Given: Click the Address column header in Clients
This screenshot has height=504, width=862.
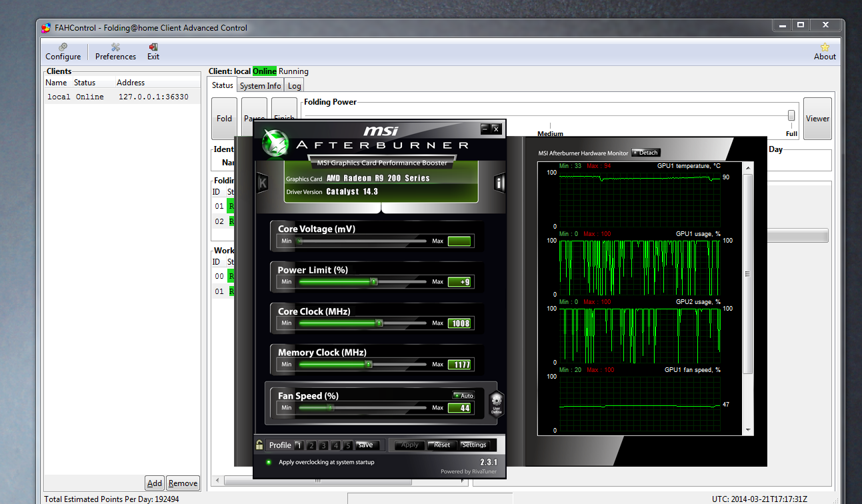Looking at the screenshot, I should click(131, 83).
